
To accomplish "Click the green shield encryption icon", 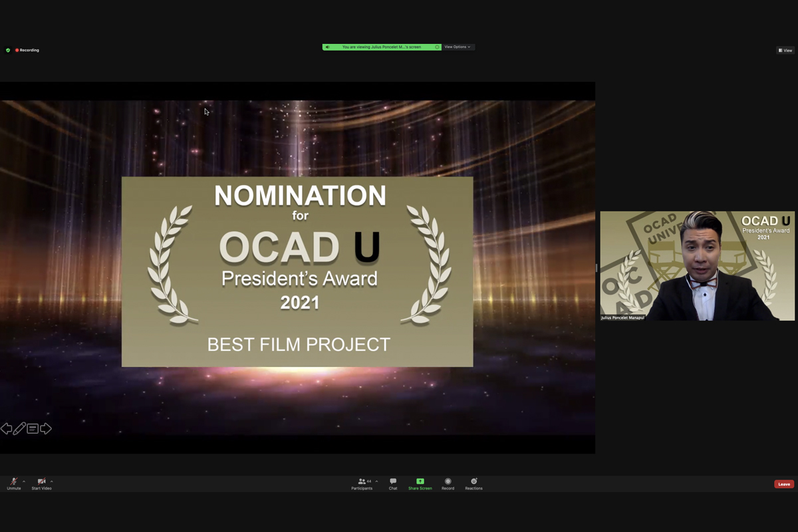I will pyautogui.click(x=8, y=51).
